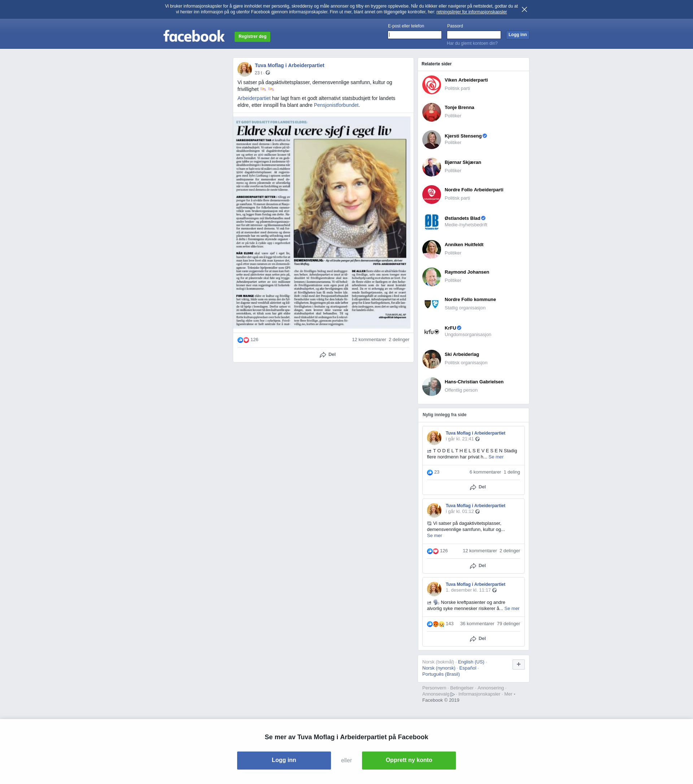Open 2 delinger on main post
This screenshot has height=784, width=693.
399,340
